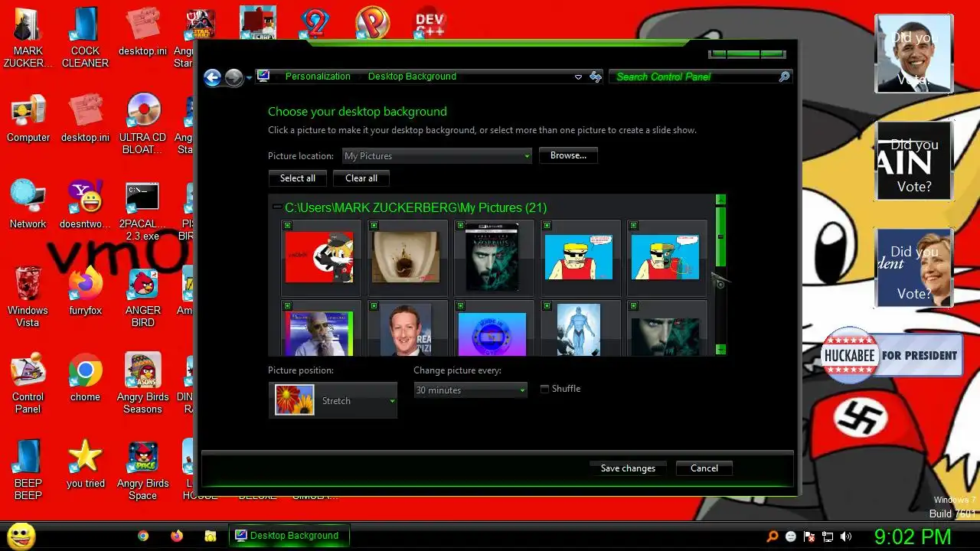The height and width of the screenshot is (551, 980).
Task: Select the Angry Birds Seasons desktop icon
Action: coord(143,383)
